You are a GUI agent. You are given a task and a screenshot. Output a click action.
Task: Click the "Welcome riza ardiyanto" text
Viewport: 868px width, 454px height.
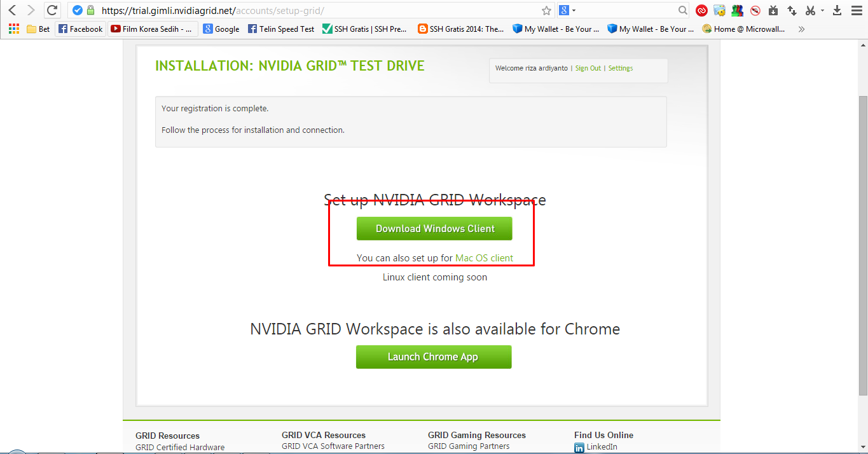click(x=532, y=68)
